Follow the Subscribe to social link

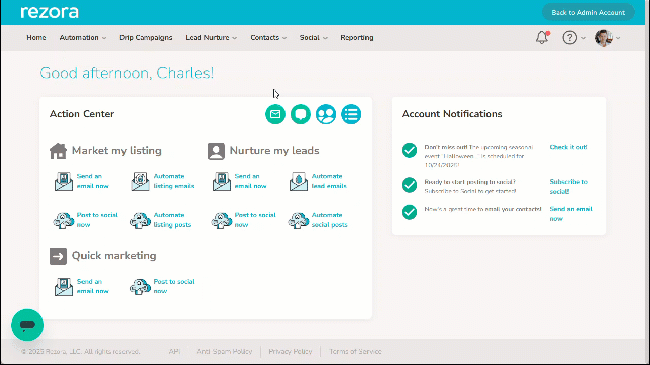tap(568, 187)
